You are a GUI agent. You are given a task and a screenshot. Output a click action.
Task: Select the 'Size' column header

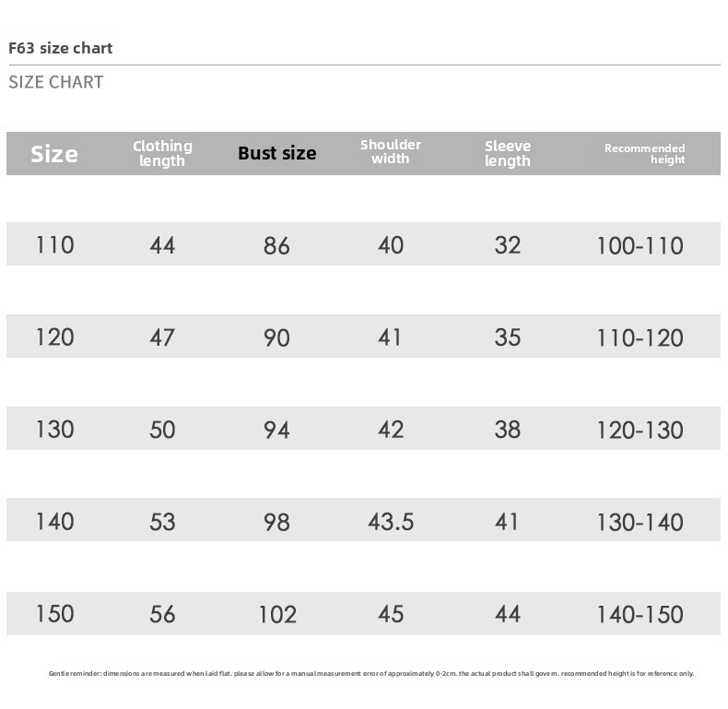pyautogui.click(x=54, y=154)
